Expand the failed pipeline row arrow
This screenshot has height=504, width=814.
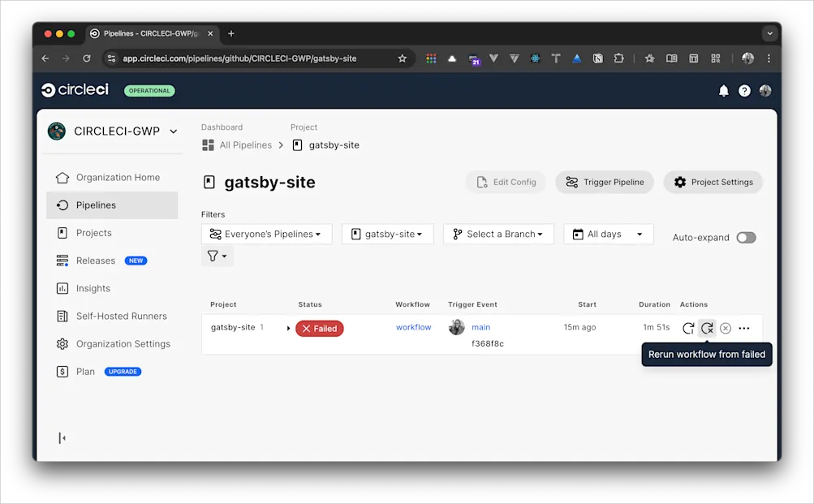(x=289, y=329)
